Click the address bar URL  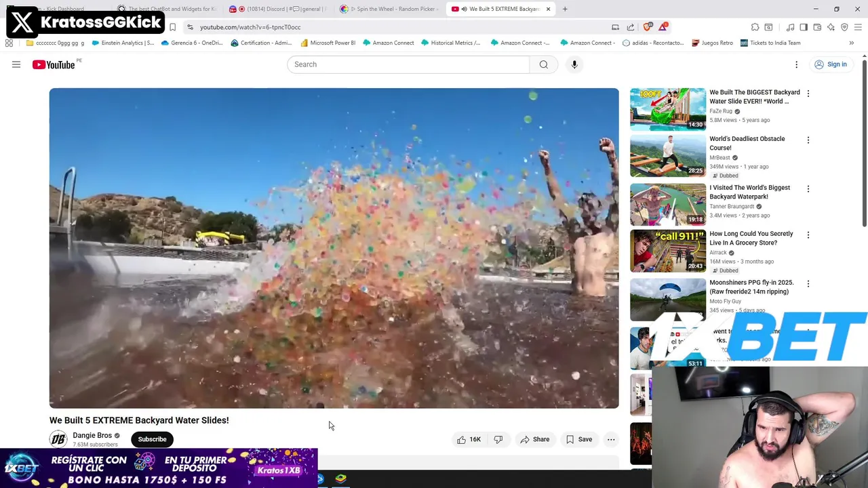[250, 27]
